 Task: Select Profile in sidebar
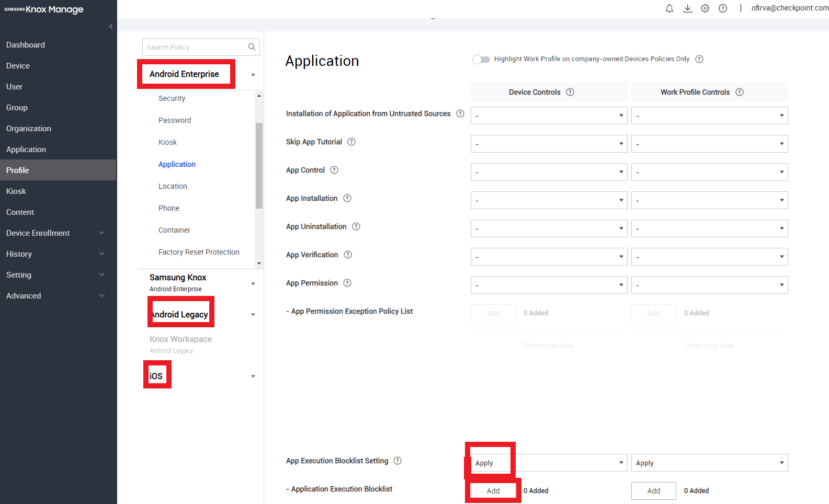coord(58,170)
